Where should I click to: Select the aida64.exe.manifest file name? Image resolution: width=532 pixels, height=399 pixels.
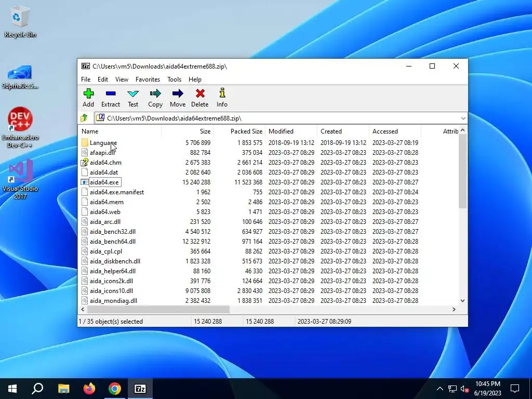click(117, 192)
